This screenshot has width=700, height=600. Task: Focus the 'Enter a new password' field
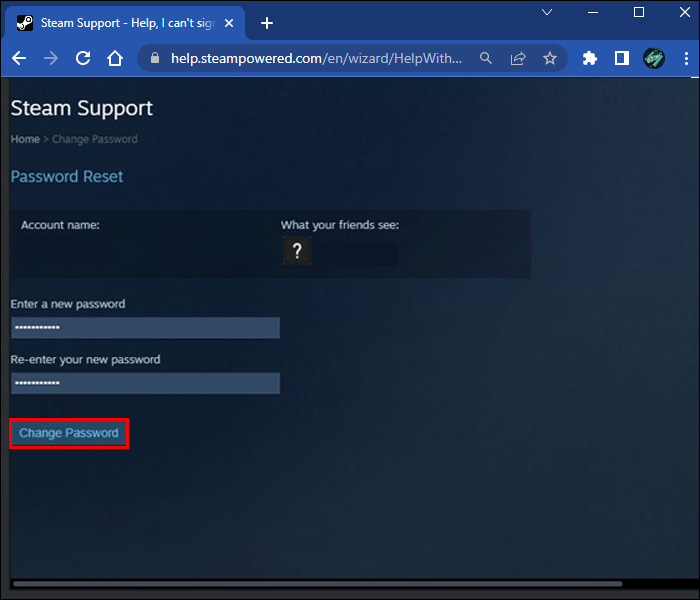click(x=146, y=328)
